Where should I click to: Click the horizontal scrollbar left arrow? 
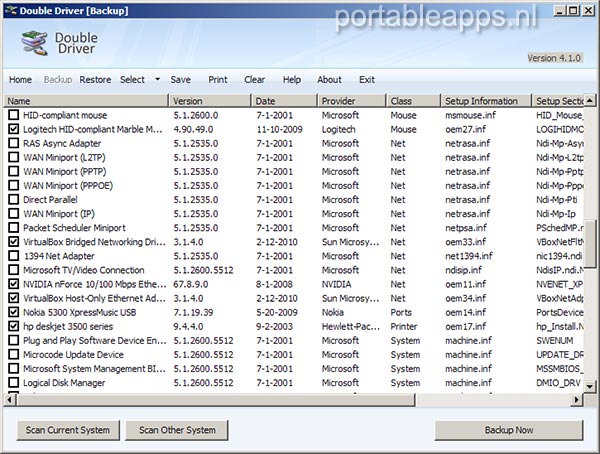10,400
